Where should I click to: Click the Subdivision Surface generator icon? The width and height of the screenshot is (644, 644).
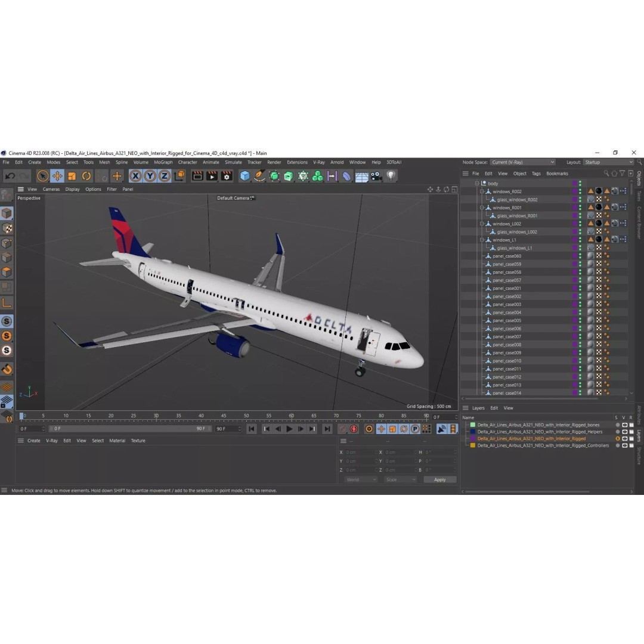[274, 176]
